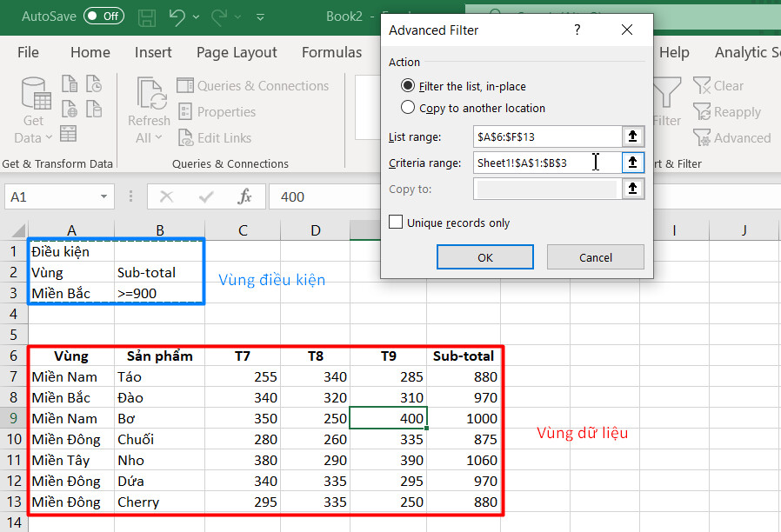Click the formula bar Cancel X icon
781x532 pixels.
coord(166,197)
